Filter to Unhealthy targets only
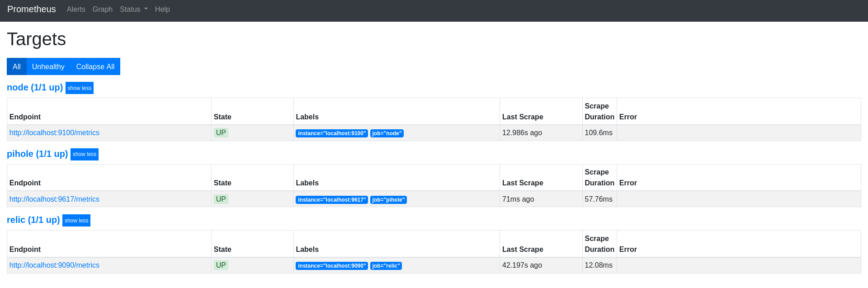The width and height of the screenshot is (868, 288). pos(48,66)
